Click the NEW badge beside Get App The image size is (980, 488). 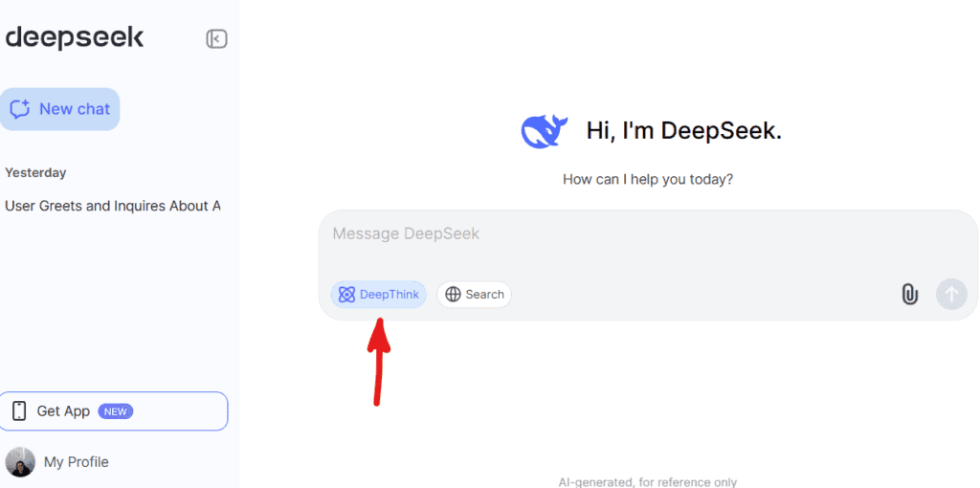(x=116, y=411)
